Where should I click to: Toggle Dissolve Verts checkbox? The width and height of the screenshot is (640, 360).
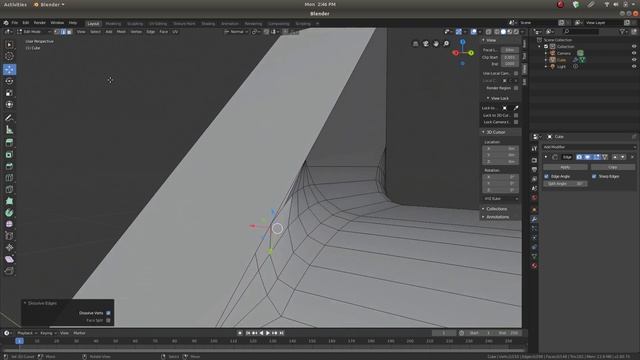coord(108,313)
